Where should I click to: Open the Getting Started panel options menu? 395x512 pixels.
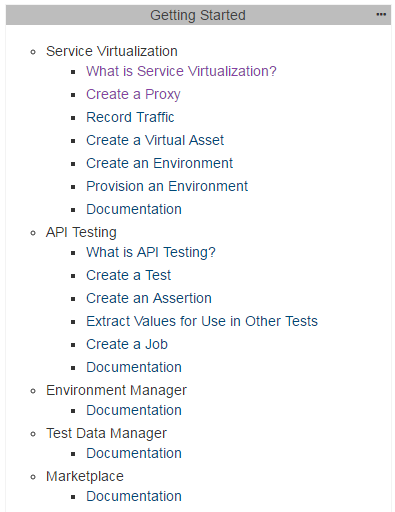click(381, 15)
